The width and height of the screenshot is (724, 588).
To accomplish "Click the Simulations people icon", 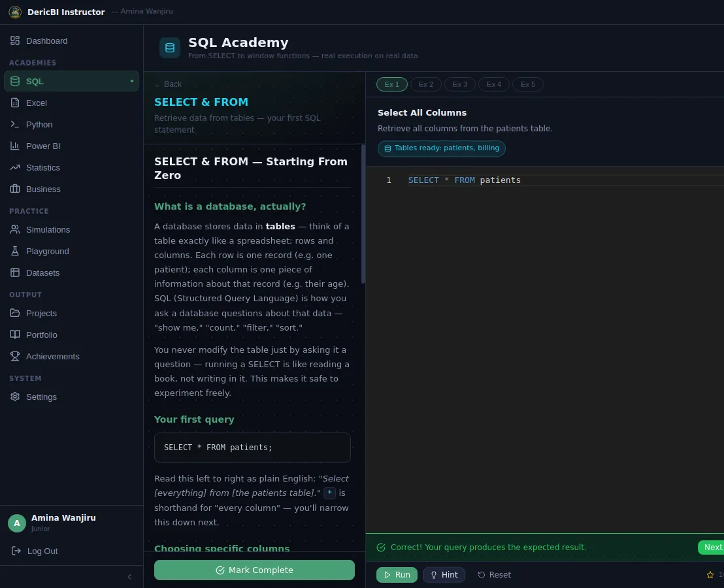I will [15, 229].
